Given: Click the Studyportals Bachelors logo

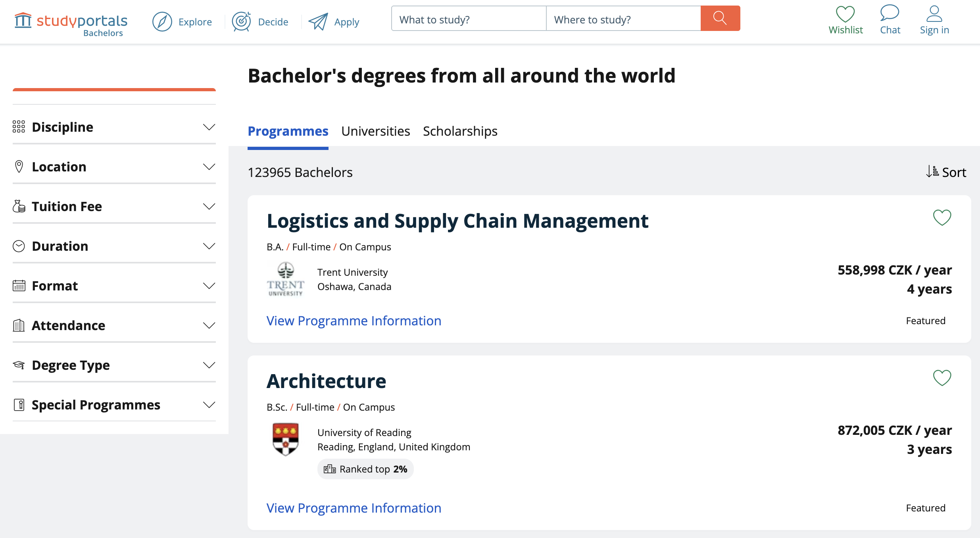Looking at the screenshot, I should (x=71, y=24).
